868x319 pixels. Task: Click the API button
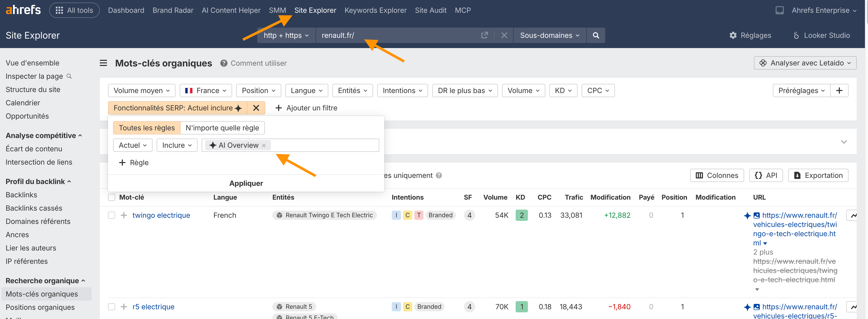[x=766, y=175]
